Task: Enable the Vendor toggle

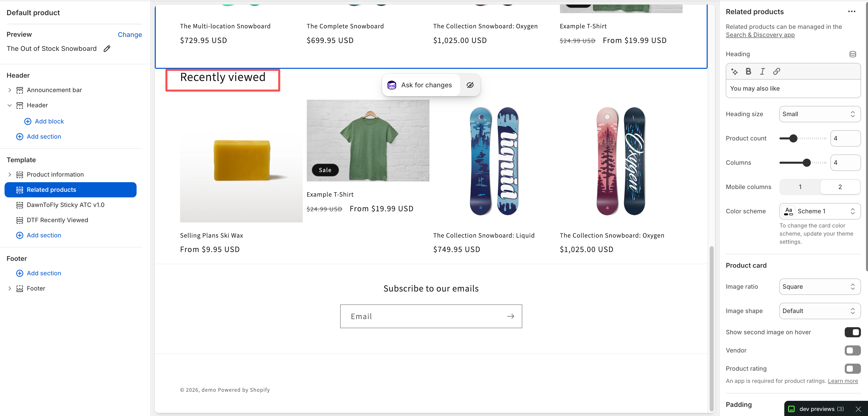Action: click(x=853, y=350)
